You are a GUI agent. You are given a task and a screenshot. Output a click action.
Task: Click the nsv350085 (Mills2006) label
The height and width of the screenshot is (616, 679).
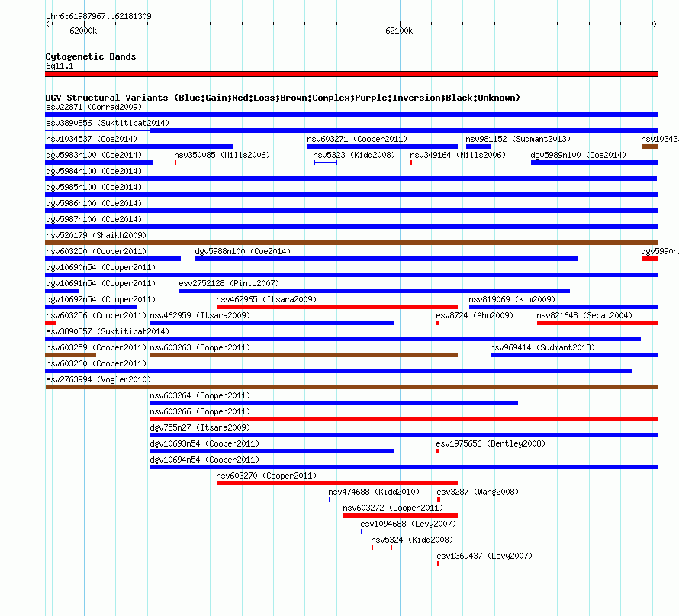click(222, 155)
